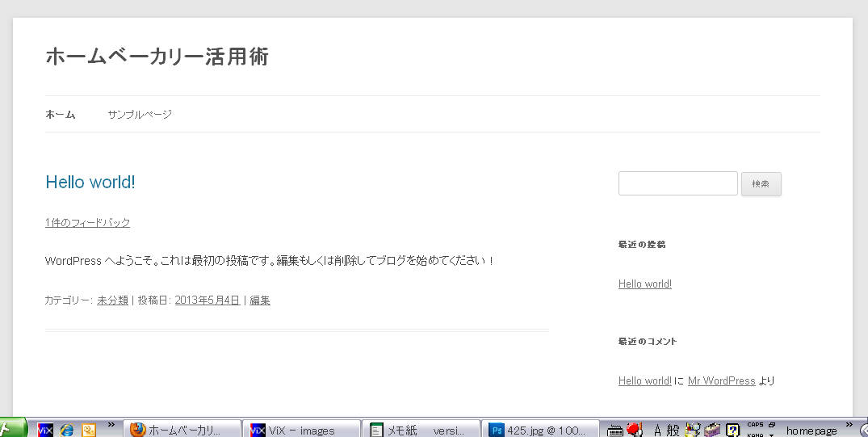Click the language bar restore icon
The height and width of the screenshot is (437, 868).
772,425
